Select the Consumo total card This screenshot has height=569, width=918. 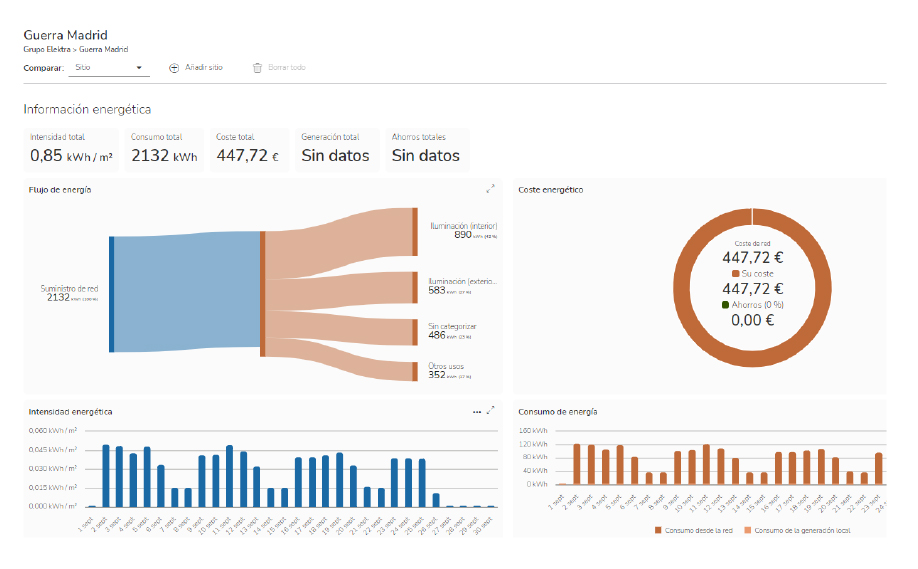tap(164, 149)
